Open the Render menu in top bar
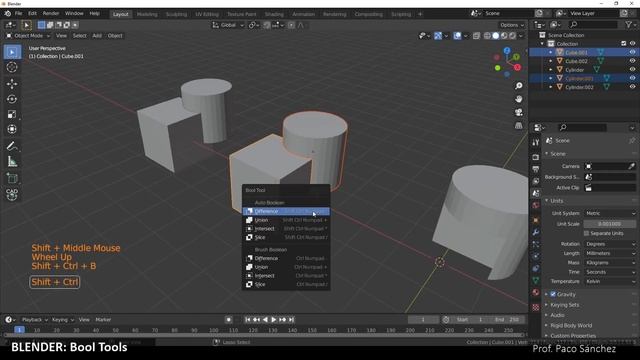Image resolution: width=640 pixels, height=360 pixels. coord(51,13)
